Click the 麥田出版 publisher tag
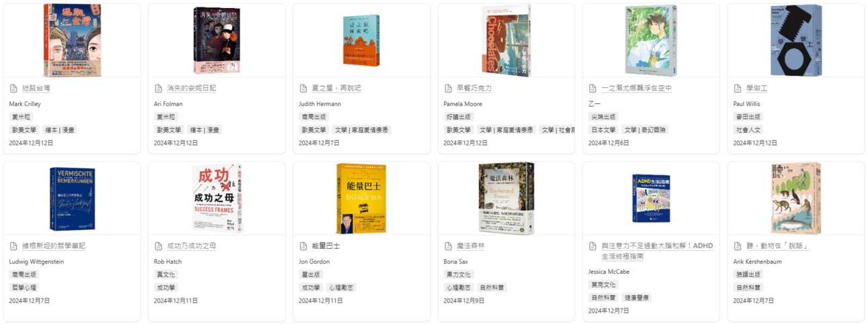The width and height of the screenshot is (868, 324). pyautogui.click(x=748, y=117)
